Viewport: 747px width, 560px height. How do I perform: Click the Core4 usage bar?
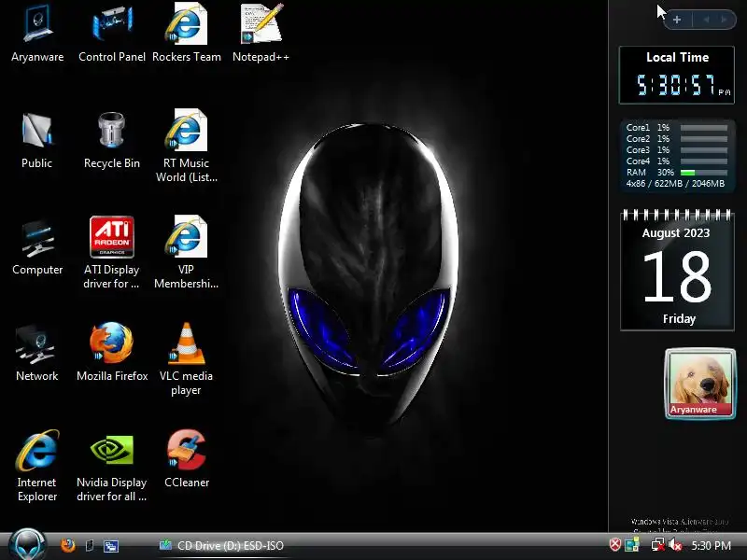704,161
